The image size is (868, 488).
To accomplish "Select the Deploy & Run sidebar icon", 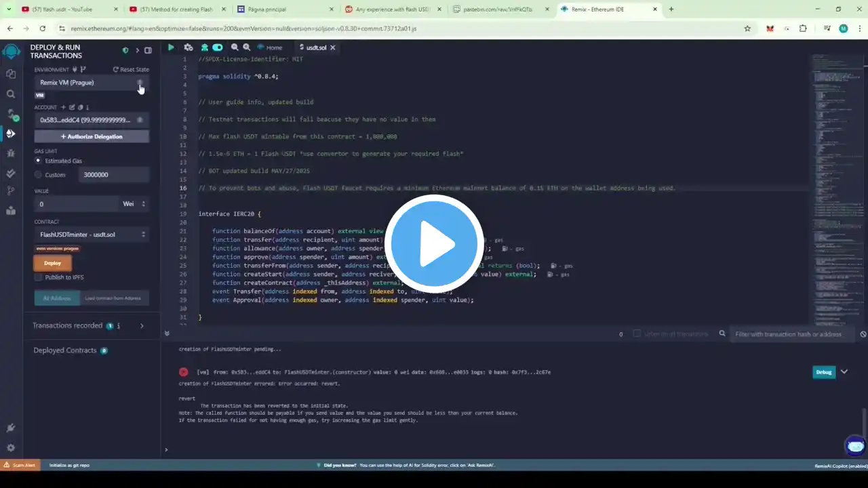I will click(x=11, y=134).
